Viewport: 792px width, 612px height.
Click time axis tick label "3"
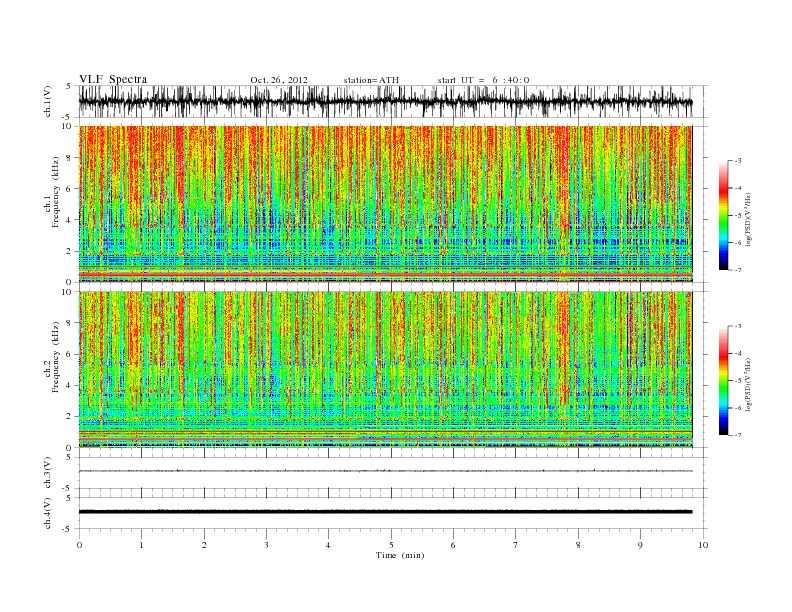click(x=266, y=545)
